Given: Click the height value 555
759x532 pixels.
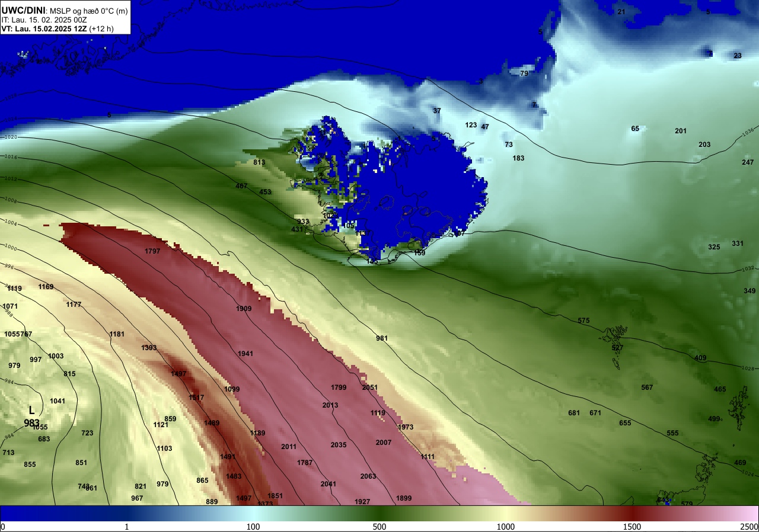Looking at the screenshot, I should point(672,433).
